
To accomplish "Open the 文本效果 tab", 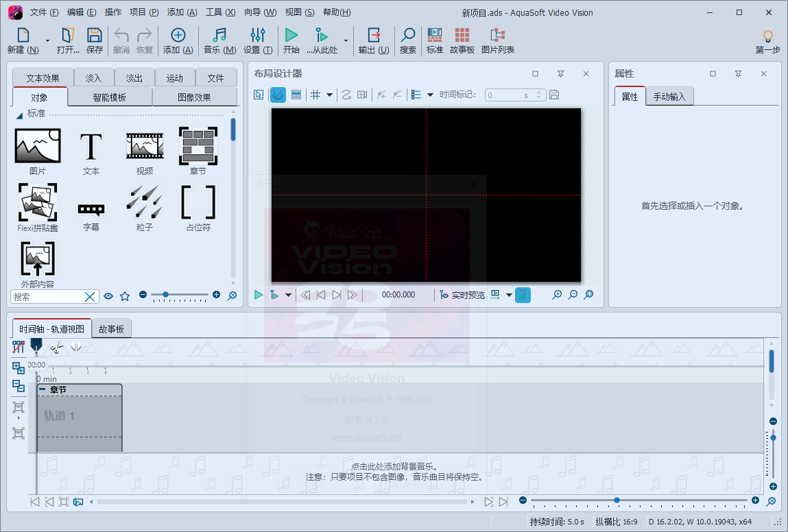I will pyautogui.click(x=43, y=78).
